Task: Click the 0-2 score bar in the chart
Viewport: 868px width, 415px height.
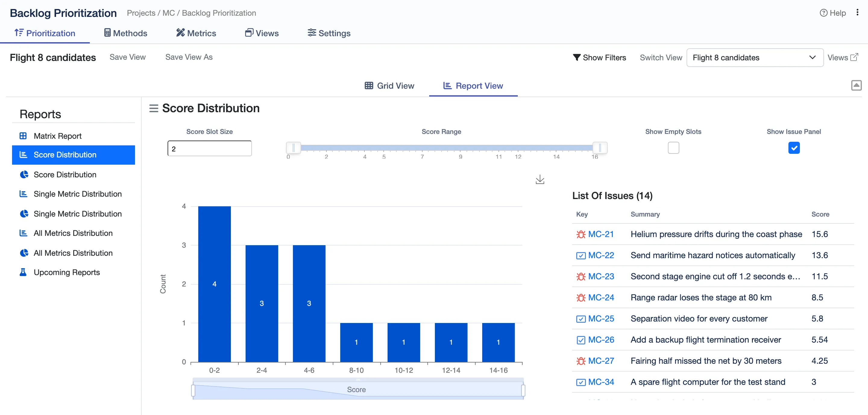Action: (x=214, y=284)
